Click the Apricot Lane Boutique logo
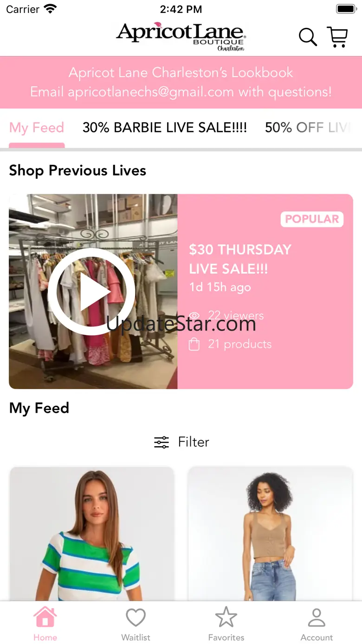 tap(181, 36)
